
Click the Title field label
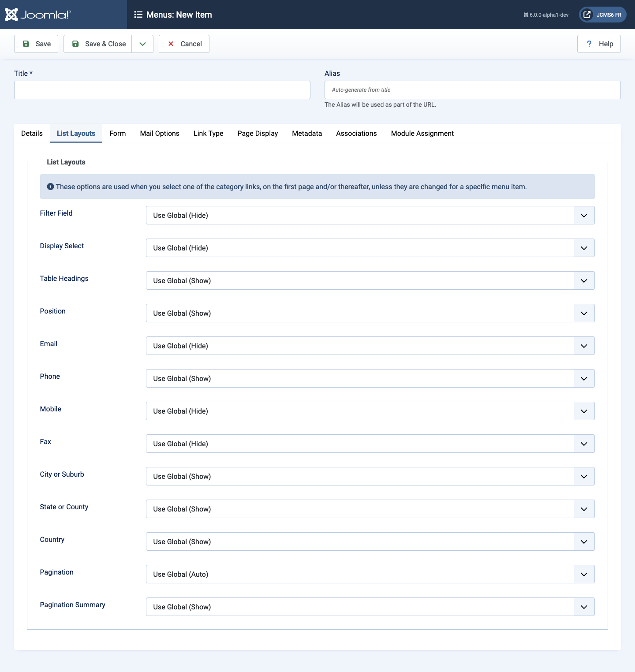pos(23,73)
